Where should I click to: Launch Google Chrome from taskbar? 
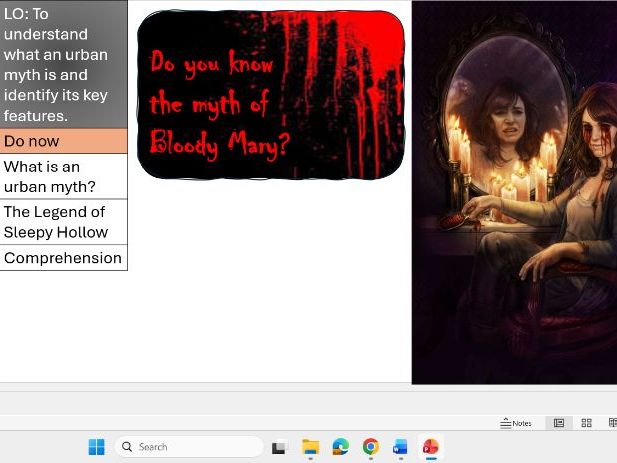(371, 447)
